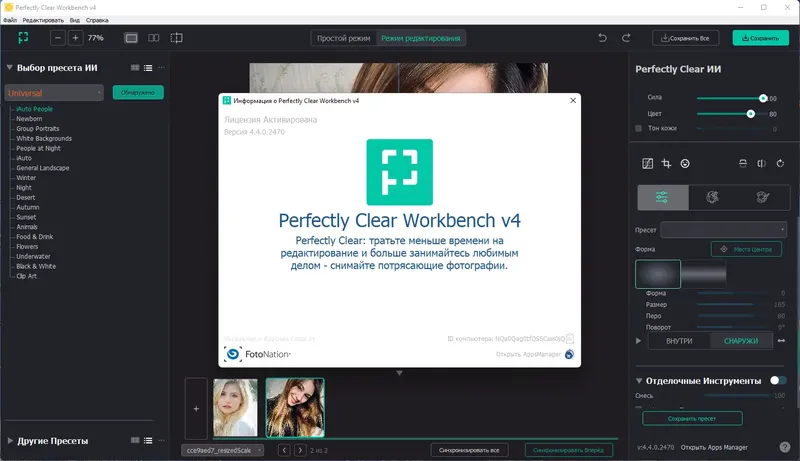Select single image view layout
800x461 pixels.
pyautogui.click(x=131, y=38)
